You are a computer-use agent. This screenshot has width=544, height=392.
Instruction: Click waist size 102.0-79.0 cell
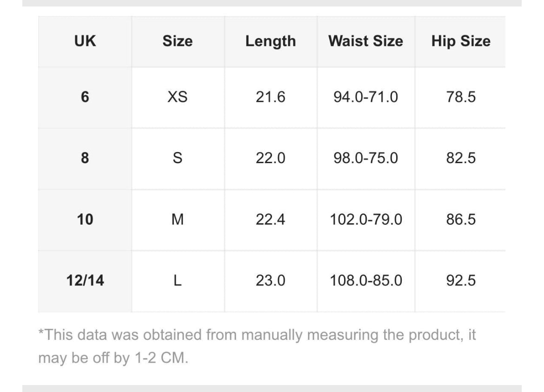click(x=365, y=219)
